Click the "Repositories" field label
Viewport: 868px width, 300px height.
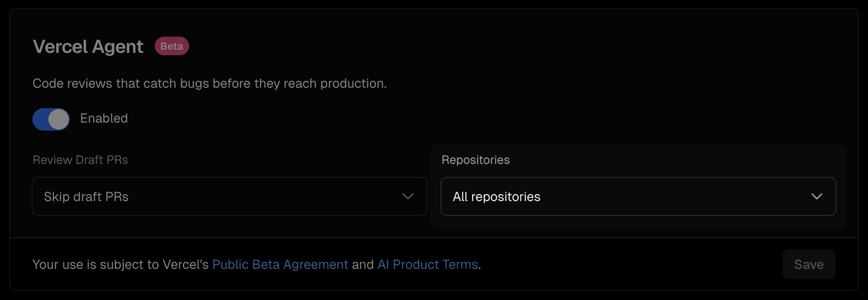(x=475, y=160)
